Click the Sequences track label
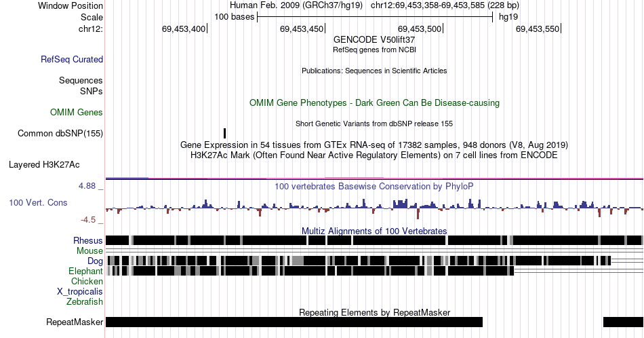This screenshot has width=644, height=338. (x=81, y=80)
